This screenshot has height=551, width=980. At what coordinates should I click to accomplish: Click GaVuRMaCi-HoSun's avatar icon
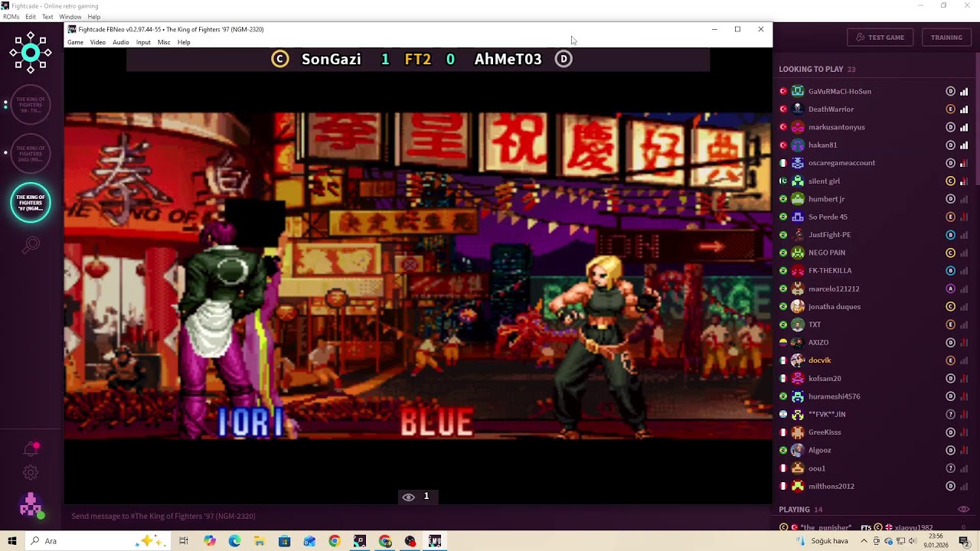(x=798, y=91)
